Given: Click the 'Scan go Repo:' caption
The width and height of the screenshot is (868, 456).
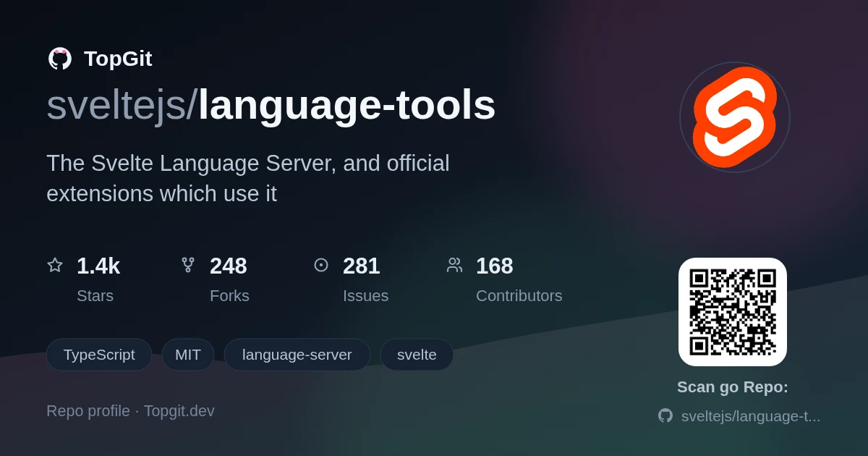Looking at the screenshot, I should 733,387.
